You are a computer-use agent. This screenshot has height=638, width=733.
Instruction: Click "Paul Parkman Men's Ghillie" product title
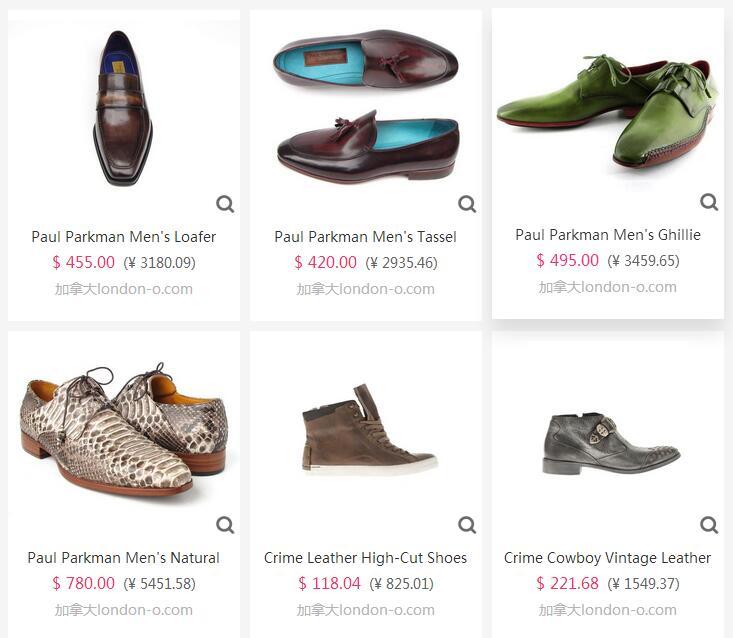coord(608,235)
